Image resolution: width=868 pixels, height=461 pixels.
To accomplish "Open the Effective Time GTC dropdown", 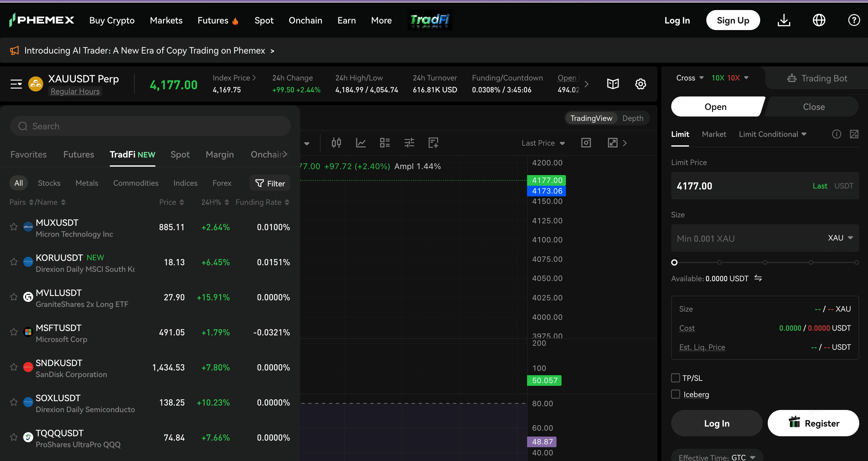I will tap(717, 456).
